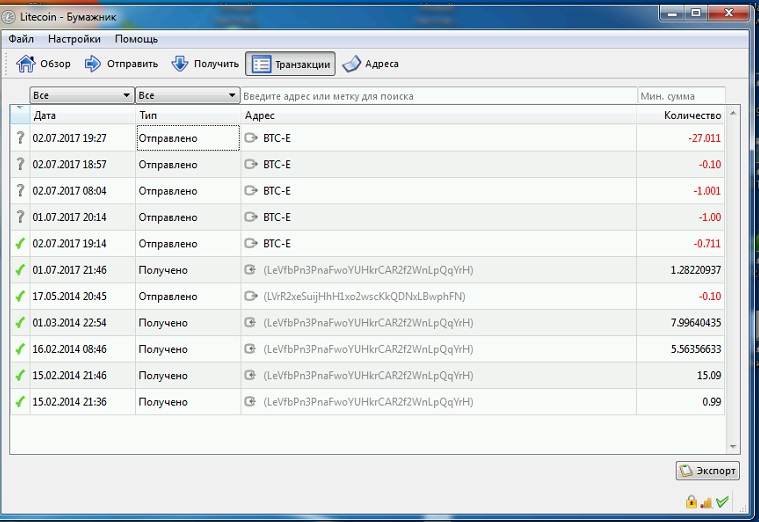Click received icon in 7.99640435 row
Image resolution: width=759 pixels, height=522 pixels.
point(250,322)
